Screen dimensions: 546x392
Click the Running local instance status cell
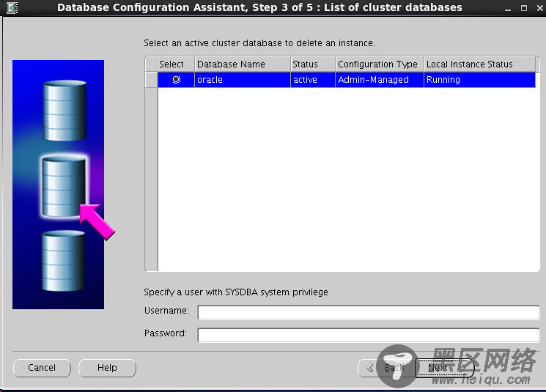coord(480,80)
